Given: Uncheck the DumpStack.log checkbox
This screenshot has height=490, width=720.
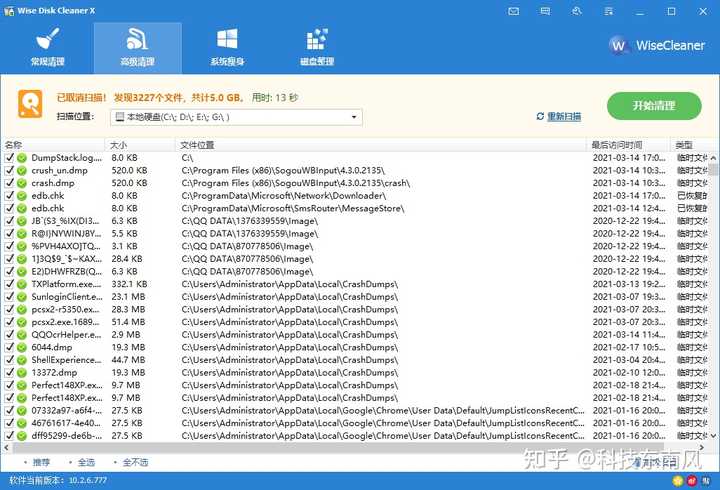Looking at the screenshot, I should [x=9, y=158].
